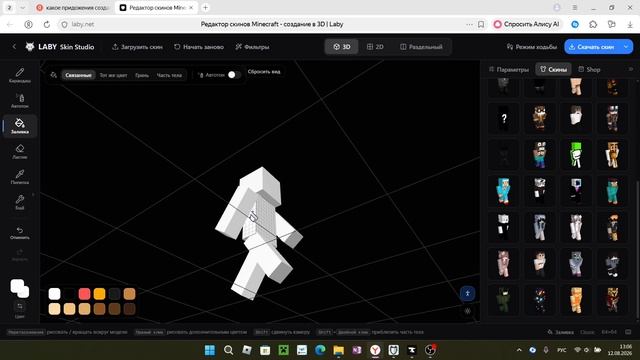The image size is (640, 360).
Task: Expand browser tab groups chevron
Action: pos(23,7)
